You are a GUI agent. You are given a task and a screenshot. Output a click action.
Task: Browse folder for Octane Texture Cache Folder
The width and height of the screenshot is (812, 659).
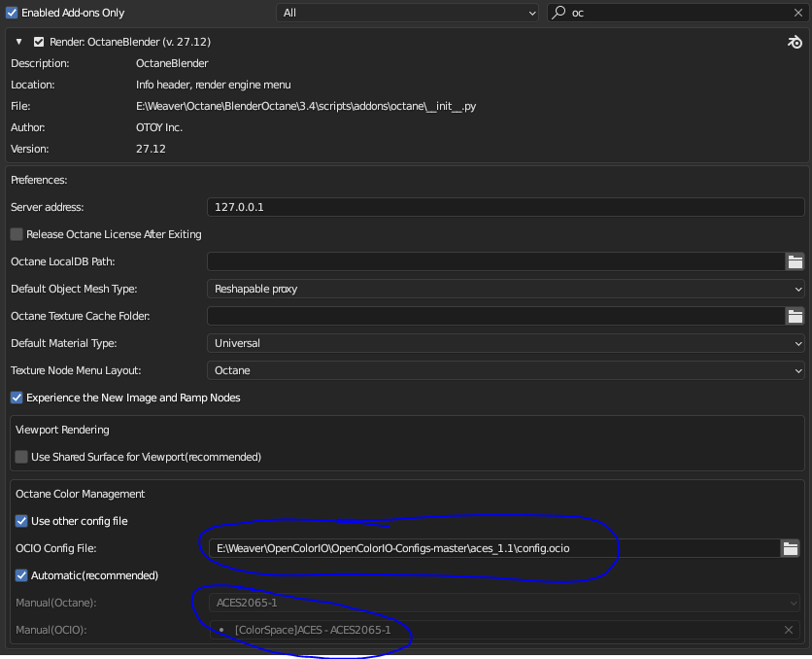tap(795, 316)
